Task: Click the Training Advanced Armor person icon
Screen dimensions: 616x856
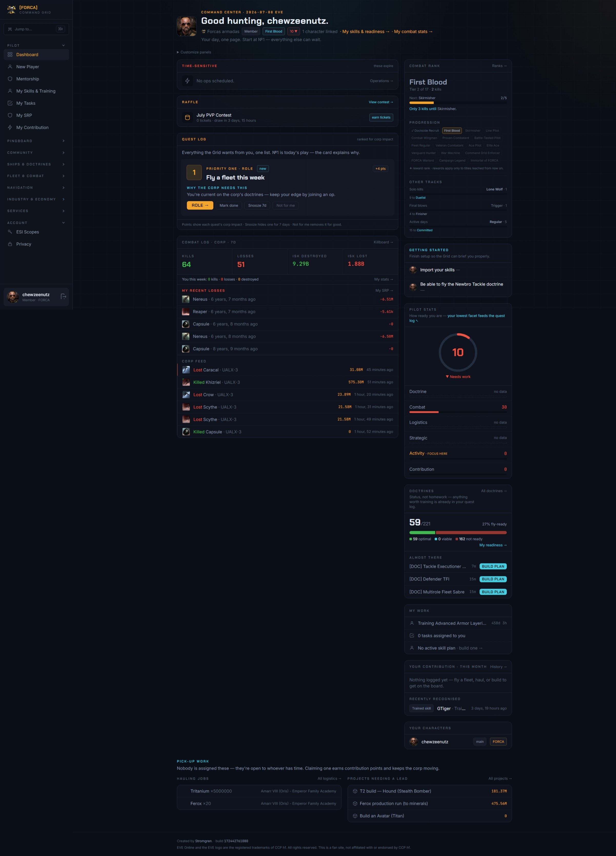Action: (412, 623)
